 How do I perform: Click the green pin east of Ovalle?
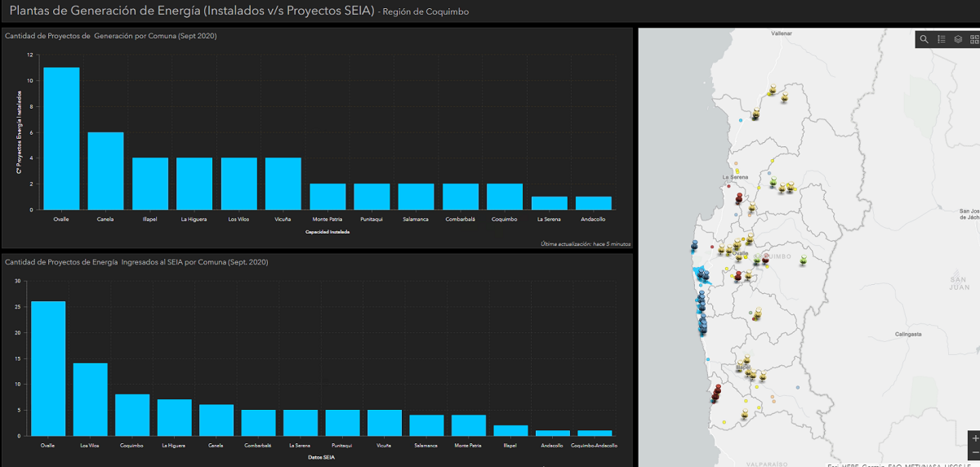[x=804, y=260]
